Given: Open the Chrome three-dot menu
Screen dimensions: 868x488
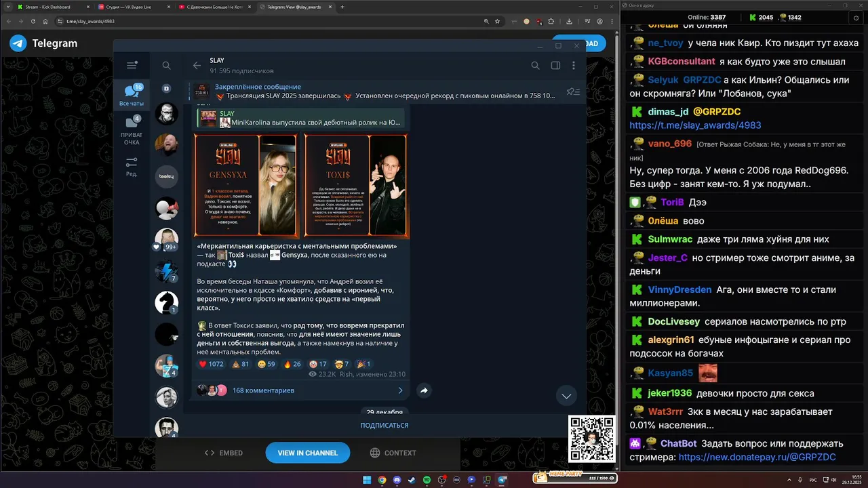Looking at the screenshot, I should pyautogui.click(x=612, y=21).
